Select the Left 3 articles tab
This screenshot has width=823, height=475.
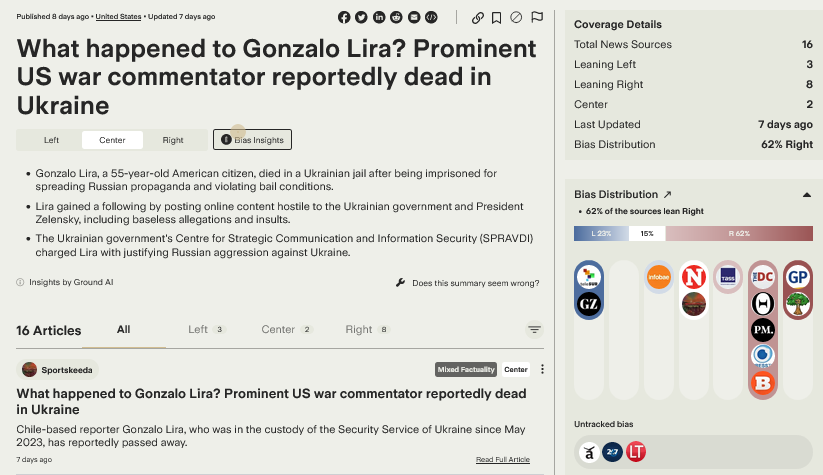coord(206,330)
